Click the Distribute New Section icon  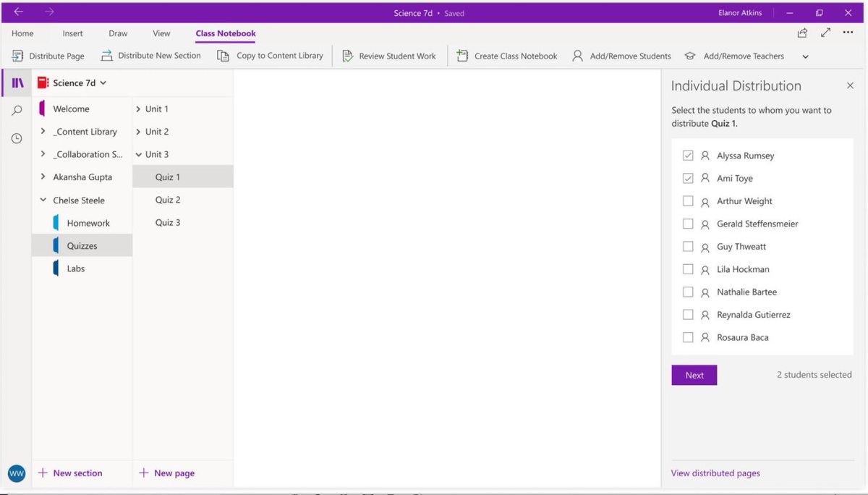106,56
